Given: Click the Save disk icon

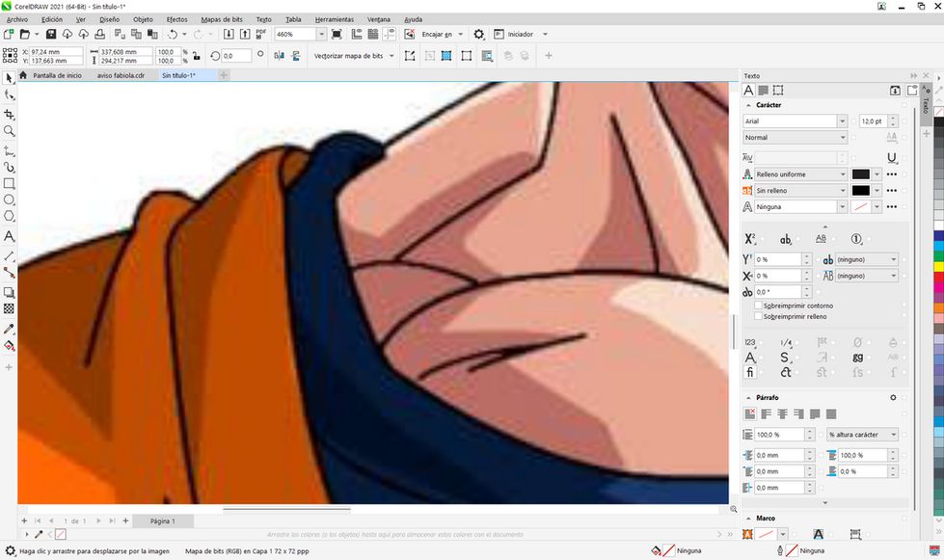Looking at the screenshot, I should pyautogui.click(x=51, y=35).
